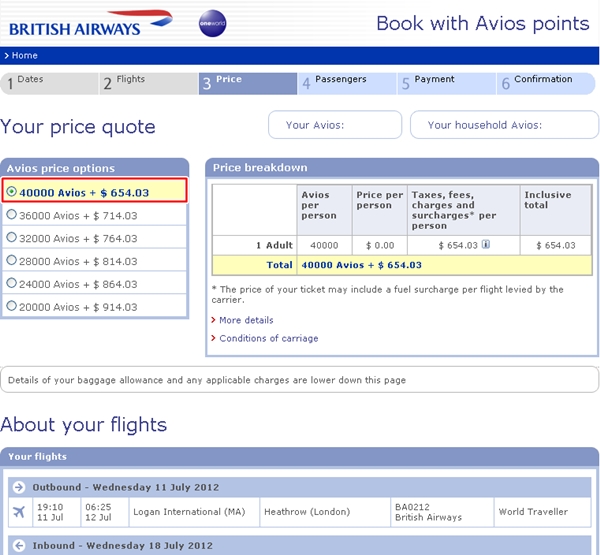Go back to step 2 Flights
Image resolution: width=600 pixels, height=555 pixels.
pos(149,83)
